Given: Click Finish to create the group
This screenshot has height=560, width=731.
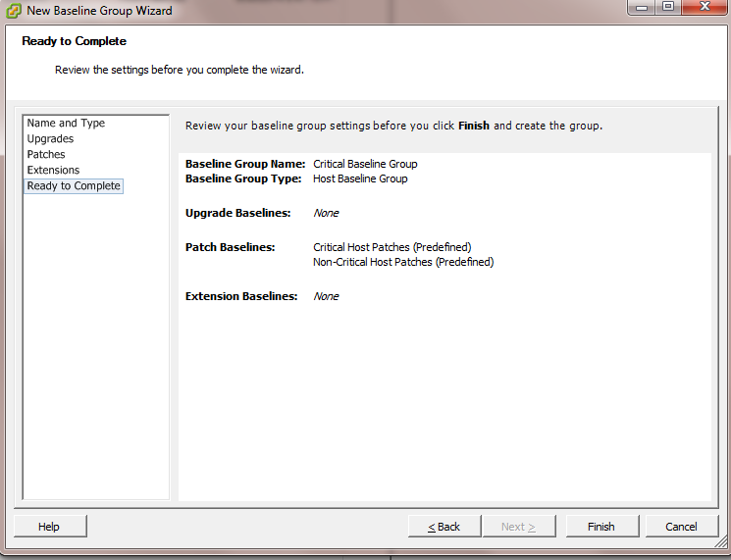Looking at the screenshot, I should pos(601,527).
